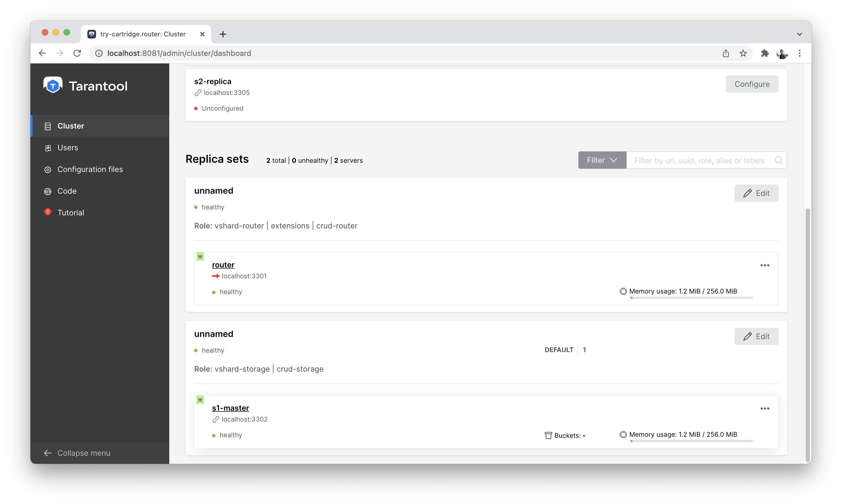The width and height of the screenshot is (842, 504).
Task: Click the Tarantool logo icon
Action: click(x=53, y=85)
